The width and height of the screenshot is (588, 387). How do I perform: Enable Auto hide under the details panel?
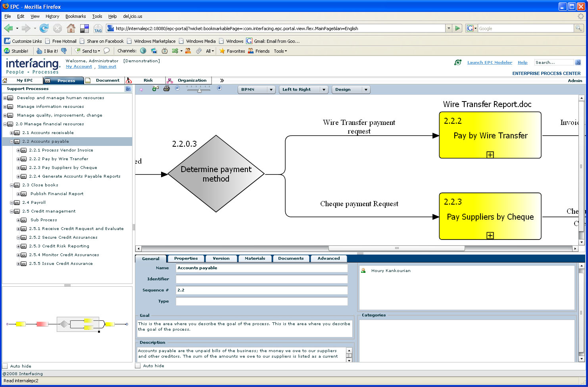(138, 366)
